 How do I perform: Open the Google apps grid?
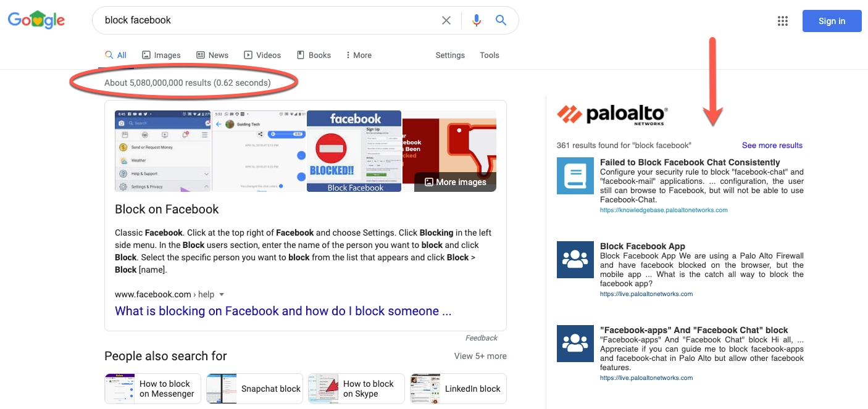[x=783, y=21]
